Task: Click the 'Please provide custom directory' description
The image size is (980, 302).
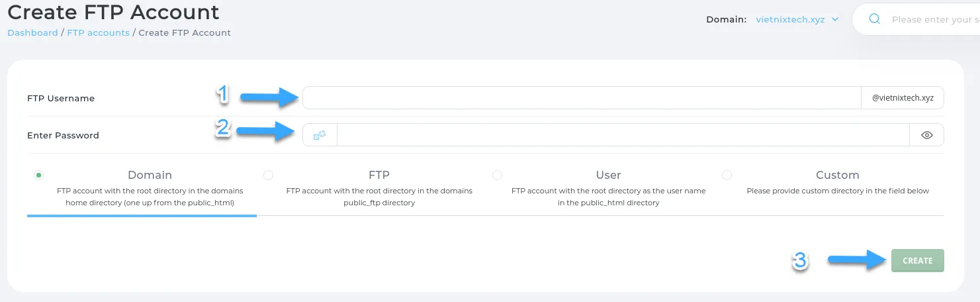Action: [x=838, y=191]
